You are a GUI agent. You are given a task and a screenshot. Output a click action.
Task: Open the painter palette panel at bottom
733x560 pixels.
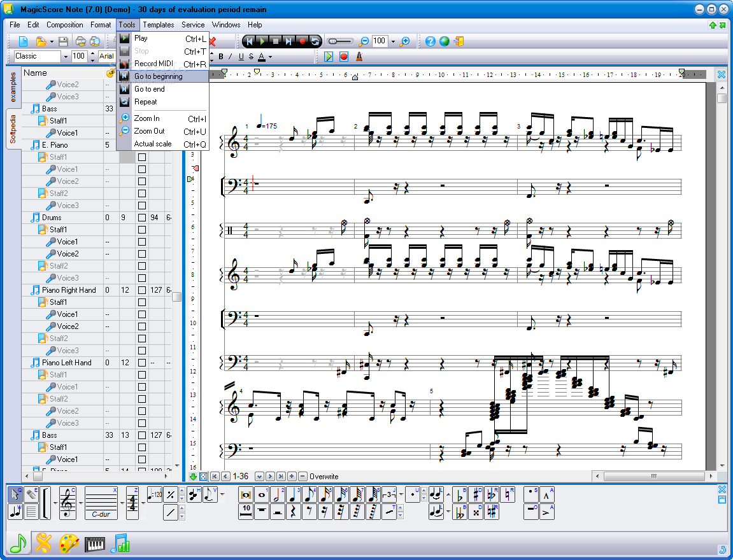pos(69,544)
